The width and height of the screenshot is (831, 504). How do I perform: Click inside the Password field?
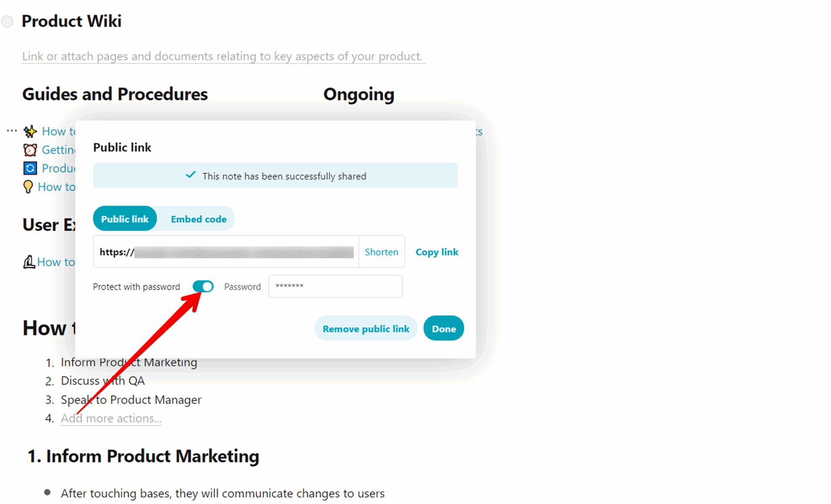[x=335, y=286]
